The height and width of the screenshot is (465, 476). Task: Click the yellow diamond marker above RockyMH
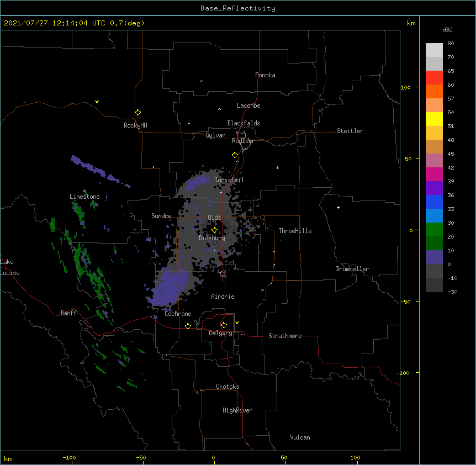[x=138, y=113]
